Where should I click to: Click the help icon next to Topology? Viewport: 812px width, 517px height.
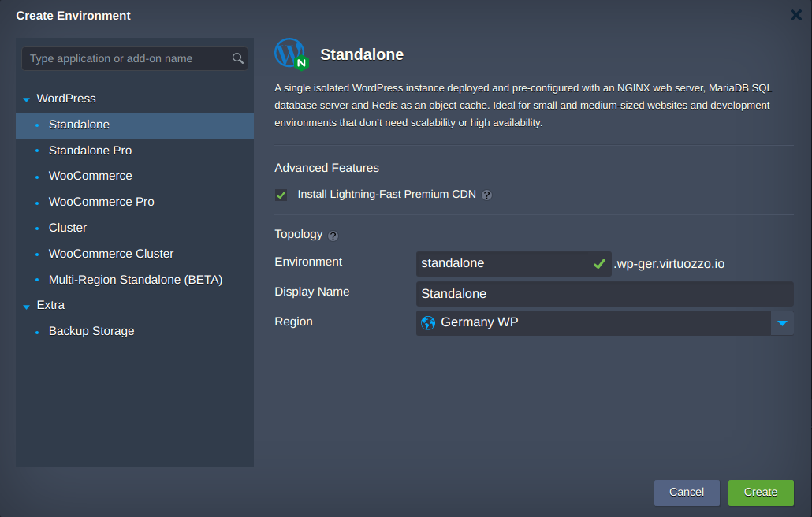tap(333, 236)
